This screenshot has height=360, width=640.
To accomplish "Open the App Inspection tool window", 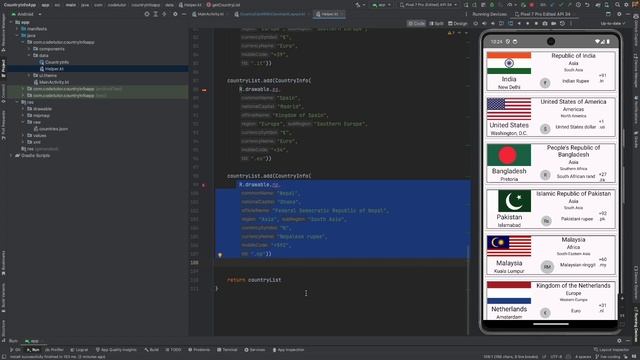I will coord(289,350).
